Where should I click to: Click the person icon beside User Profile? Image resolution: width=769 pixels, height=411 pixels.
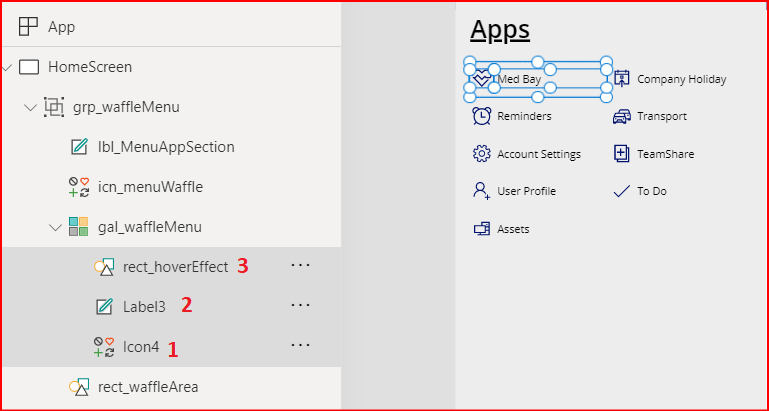click(x=481, y=191)
